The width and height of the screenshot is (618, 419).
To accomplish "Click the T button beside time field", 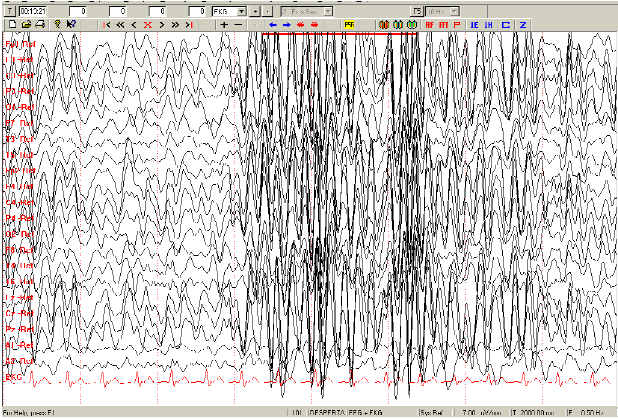I will 10,11.
